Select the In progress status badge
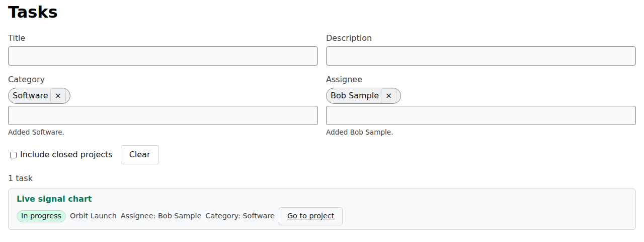This screenshot has height=242, width=644. (x=41, y=216)
